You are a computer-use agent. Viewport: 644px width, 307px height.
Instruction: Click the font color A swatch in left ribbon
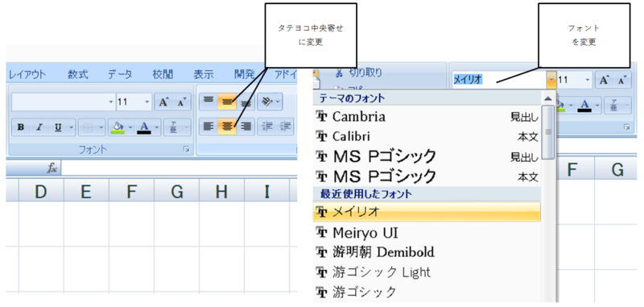[x=144, y=127]
